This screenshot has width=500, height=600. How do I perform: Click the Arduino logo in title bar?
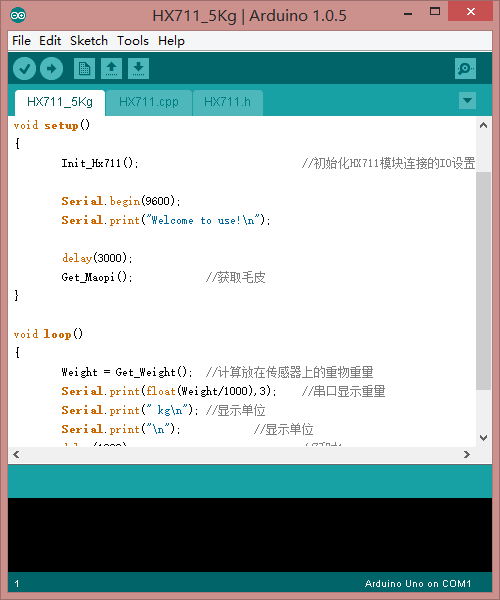(x=18, y=15)
